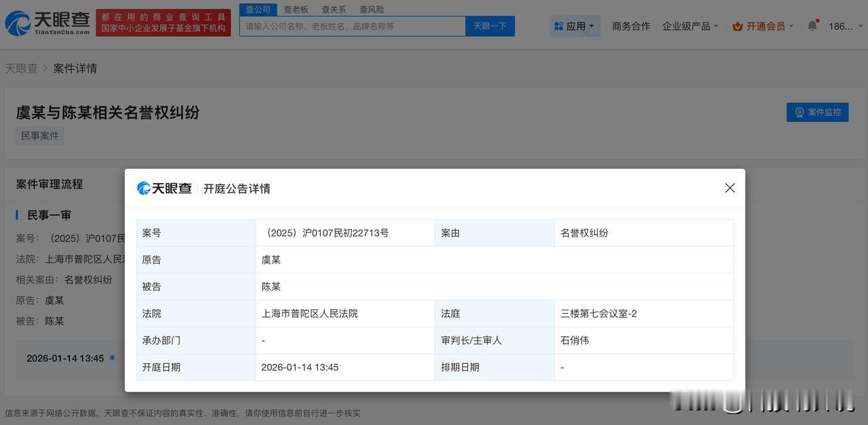Close the 开庭公告详情 dialog

[x=730, y=188]
